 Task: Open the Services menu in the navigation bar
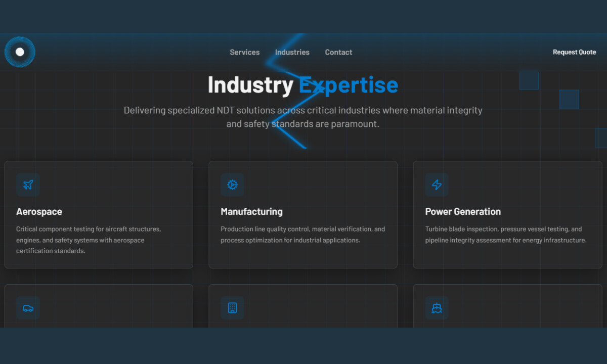(x=244, y=52)
